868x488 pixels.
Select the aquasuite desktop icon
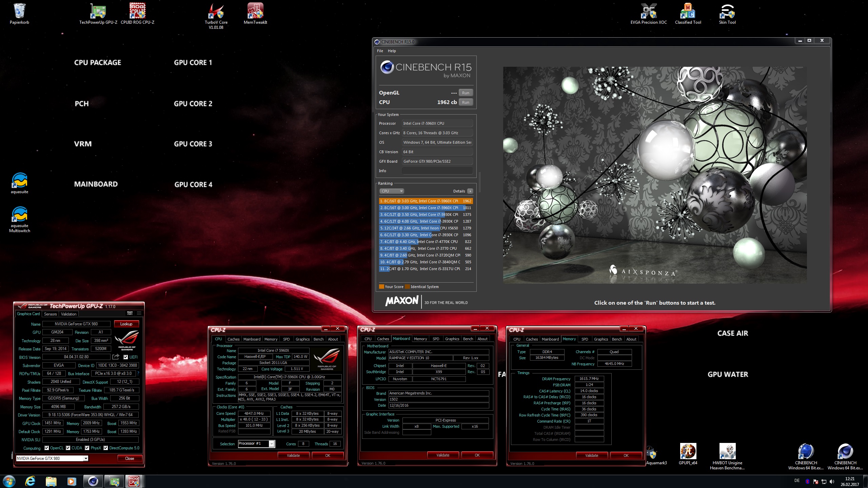pyautogui.click(x=19, y=183)
